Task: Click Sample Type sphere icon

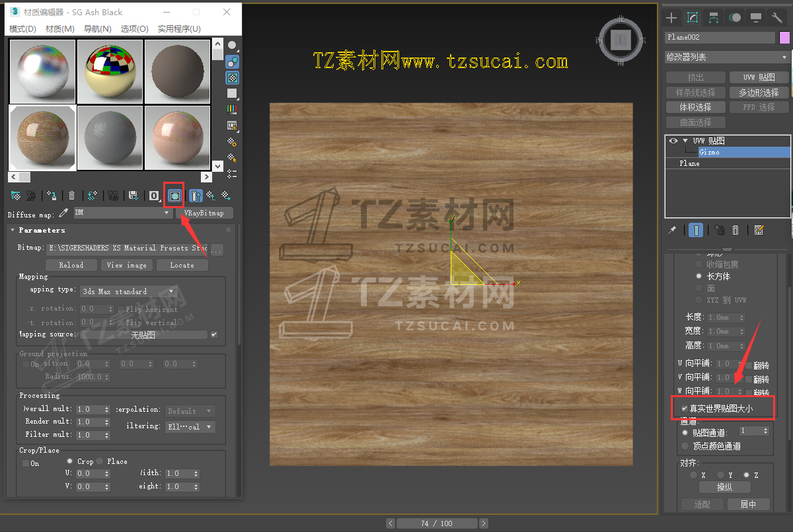Action: (x=233, y=46)
